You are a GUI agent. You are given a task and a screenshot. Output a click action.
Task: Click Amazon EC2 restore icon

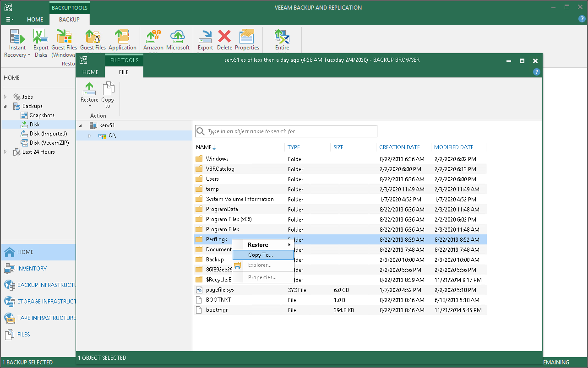pos(153,37)
